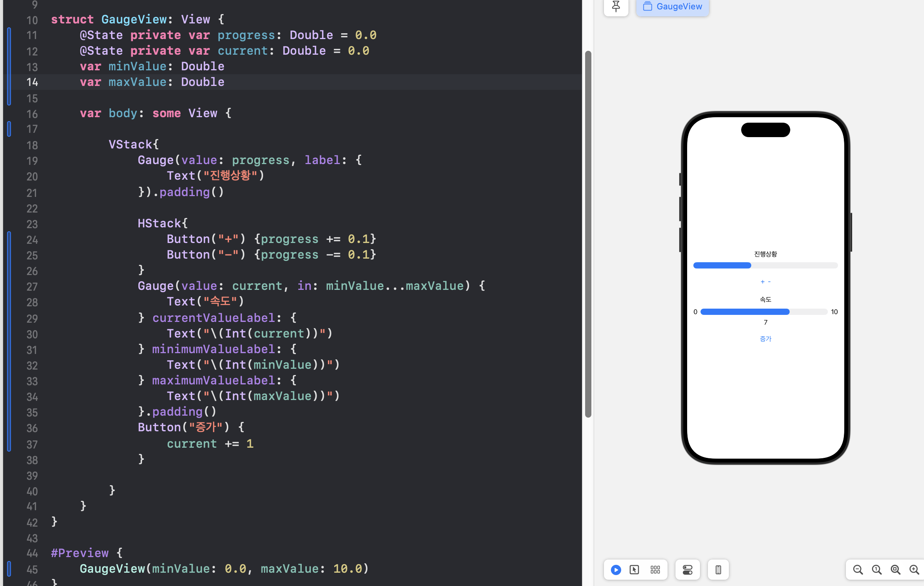Tap the + button in preview
Viewport: 924px width, 586px height.
pyautogui.click(x=762, y=282)
